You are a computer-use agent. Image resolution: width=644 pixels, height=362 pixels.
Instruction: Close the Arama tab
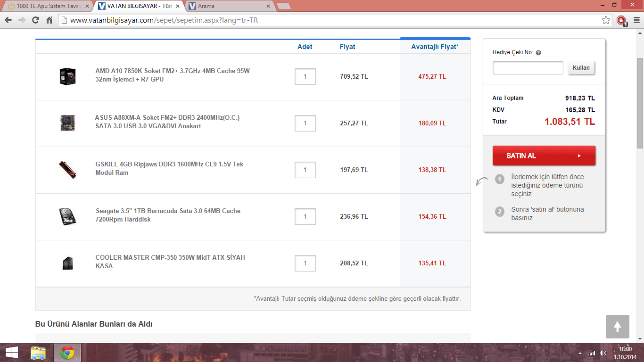[x=268, y=6]
